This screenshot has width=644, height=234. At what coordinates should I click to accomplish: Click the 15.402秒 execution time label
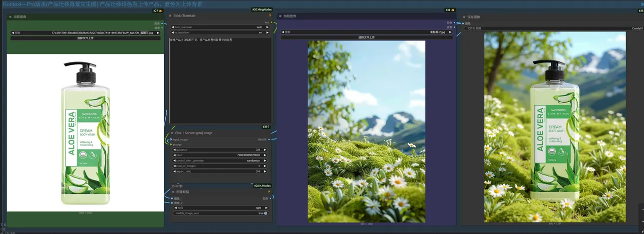click(178, 185)
